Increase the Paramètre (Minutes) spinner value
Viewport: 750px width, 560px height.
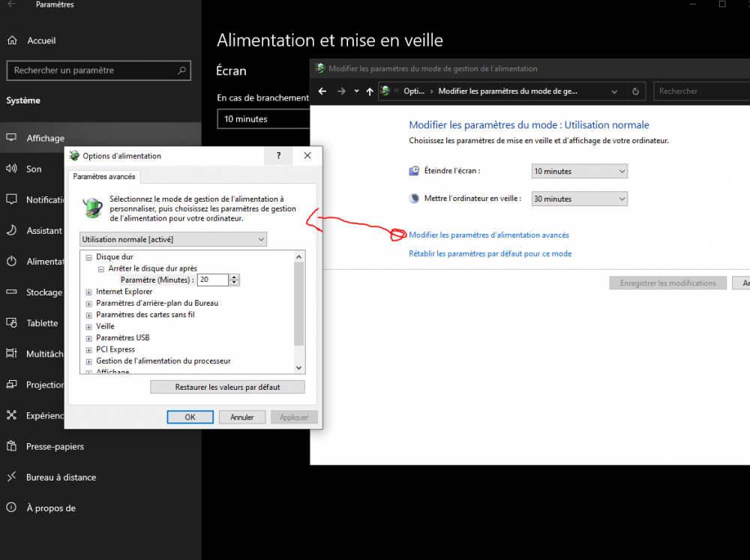tap(235, 277)
